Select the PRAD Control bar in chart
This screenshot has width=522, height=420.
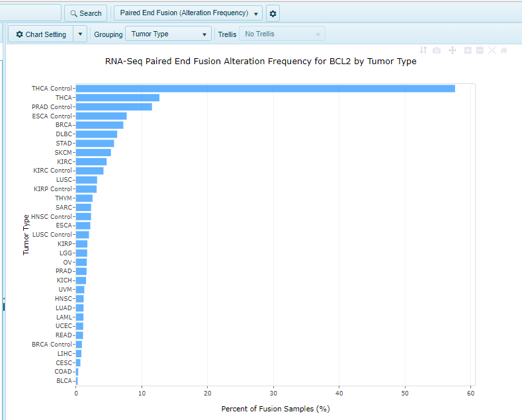click(x=114, y=106)
